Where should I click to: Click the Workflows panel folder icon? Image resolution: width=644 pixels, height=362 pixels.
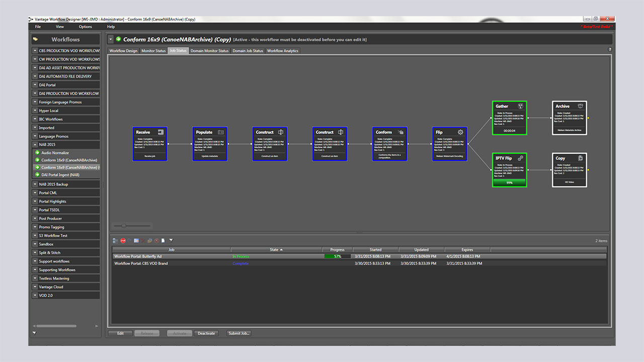pyautogui.click(x=35, y=39)
